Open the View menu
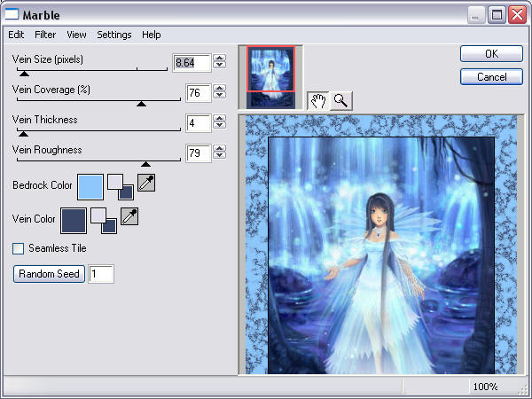 (76, 35)
